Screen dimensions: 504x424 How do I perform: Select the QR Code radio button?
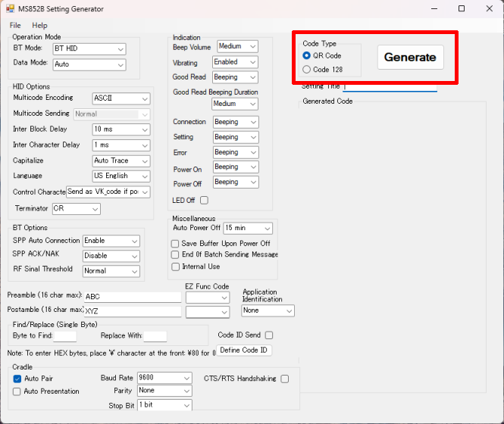(x=307, y=56)
